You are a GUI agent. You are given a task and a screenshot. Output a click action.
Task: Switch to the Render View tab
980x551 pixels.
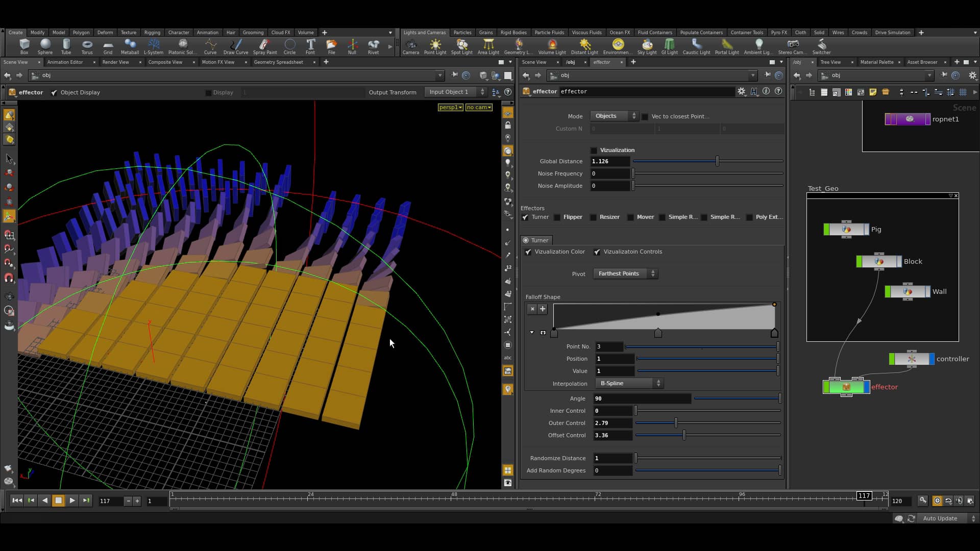coord(115,62)
